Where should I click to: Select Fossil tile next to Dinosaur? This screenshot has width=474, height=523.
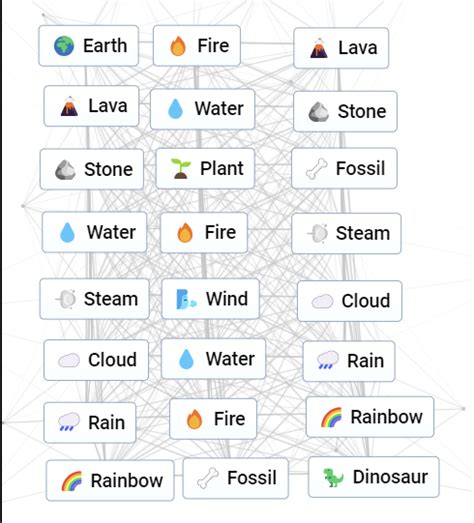click(236, 478)
